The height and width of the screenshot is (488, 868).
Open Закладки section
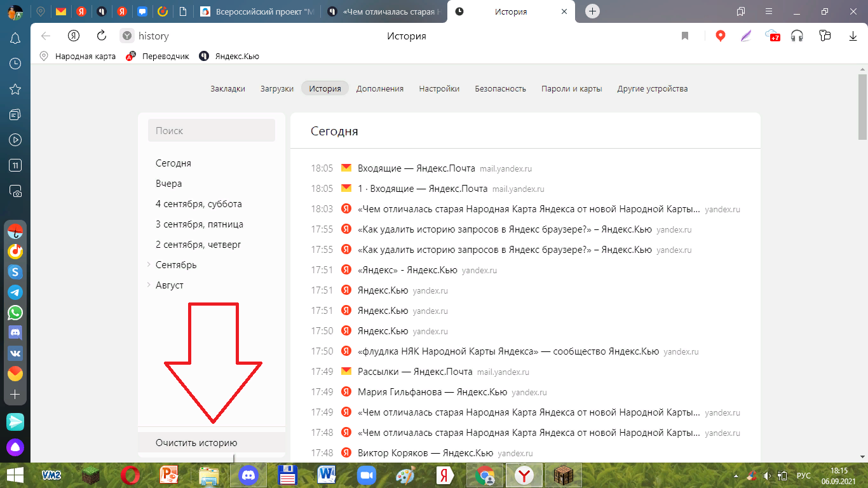[x=227, y=89]
